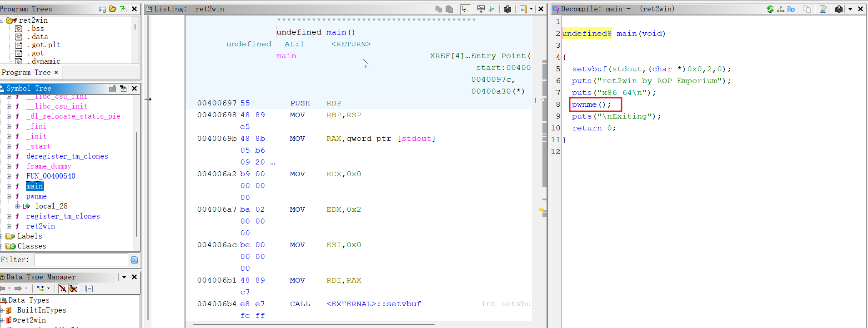Switch to the Program Tree tab
868x328 pixels.
coord(26,73)
